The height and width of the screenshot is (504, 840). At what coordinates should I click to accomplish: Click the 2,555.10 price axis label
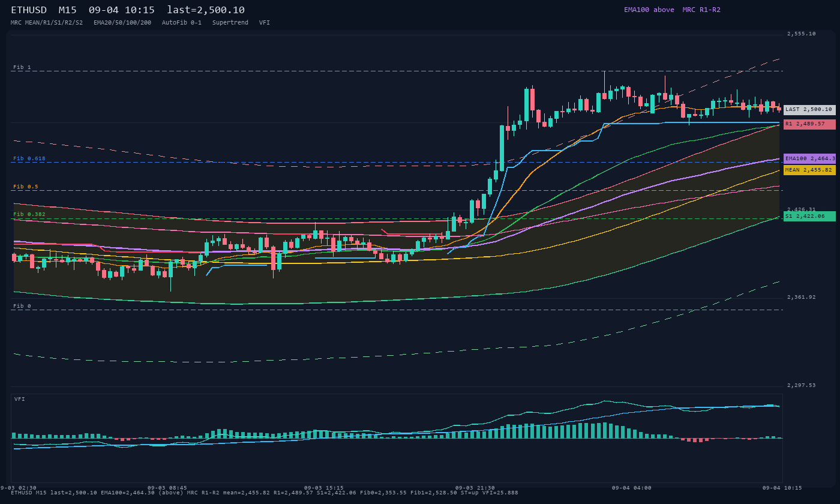(802, 34)
